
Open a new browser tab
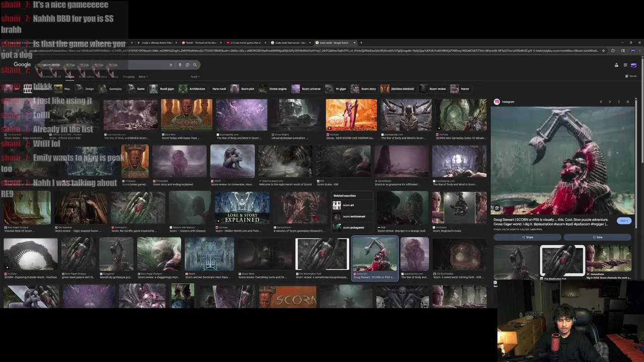click(361, 43)
